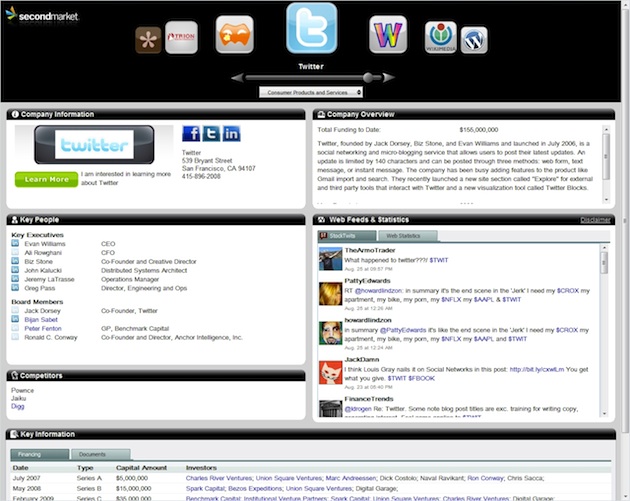
Task: Switch to the Web Statistics tab
Action: click(408, 236)
